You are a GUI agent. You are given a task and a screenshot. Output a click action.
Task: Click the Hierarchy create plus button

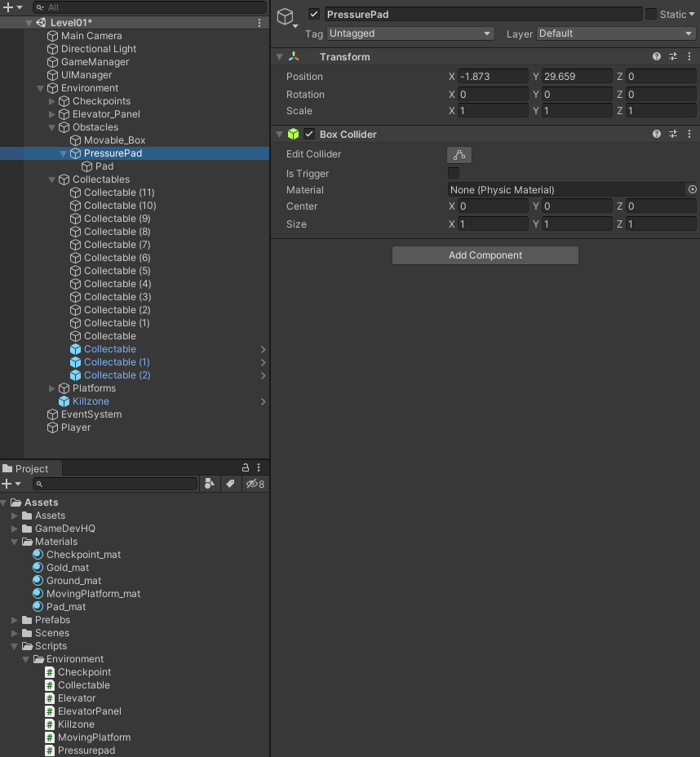click(x=7, y=7)
